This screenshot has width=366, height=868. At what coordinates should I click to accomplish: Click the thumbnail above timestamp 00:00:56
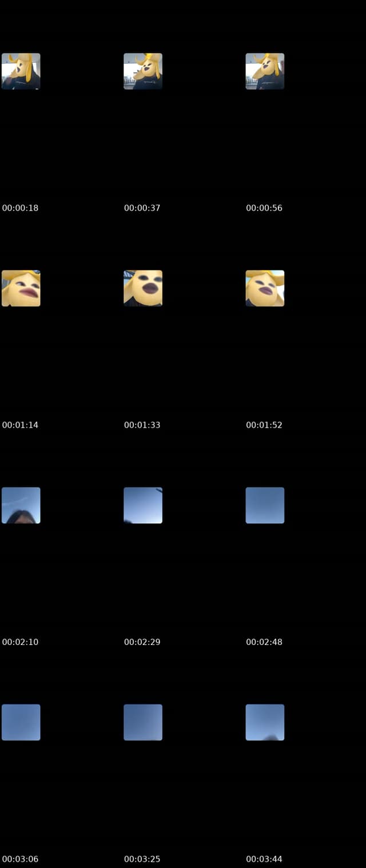pos(265,71)
